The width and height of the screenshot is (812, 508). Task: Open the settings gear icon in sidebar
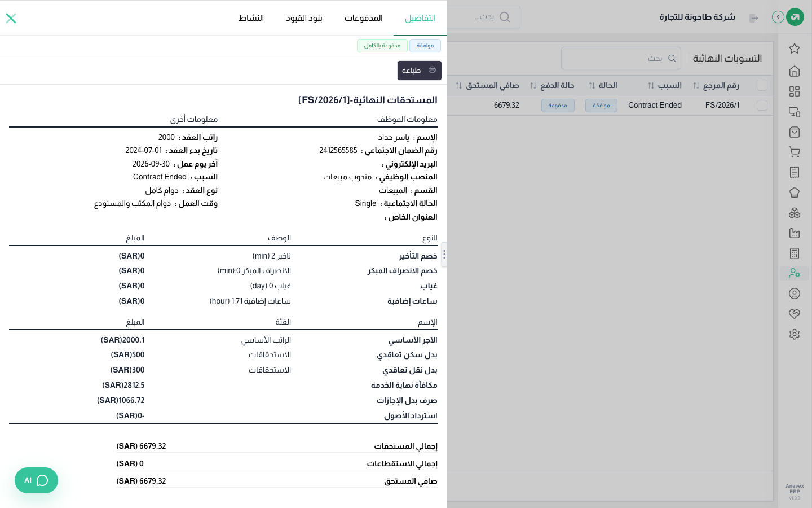tap(795, 334)
